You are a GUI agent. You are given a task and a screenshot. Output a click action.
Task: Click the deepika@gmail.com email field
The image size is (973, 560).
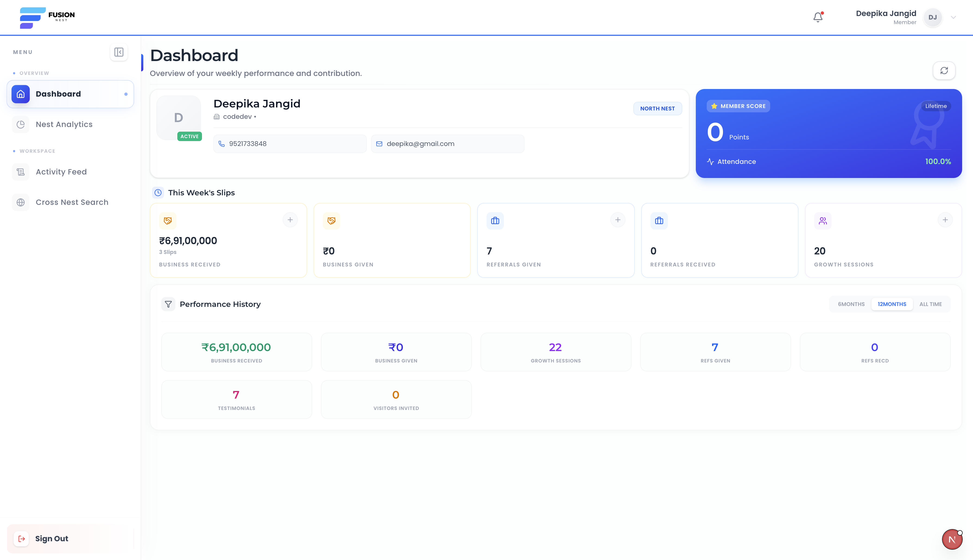[x=447, y=144]
